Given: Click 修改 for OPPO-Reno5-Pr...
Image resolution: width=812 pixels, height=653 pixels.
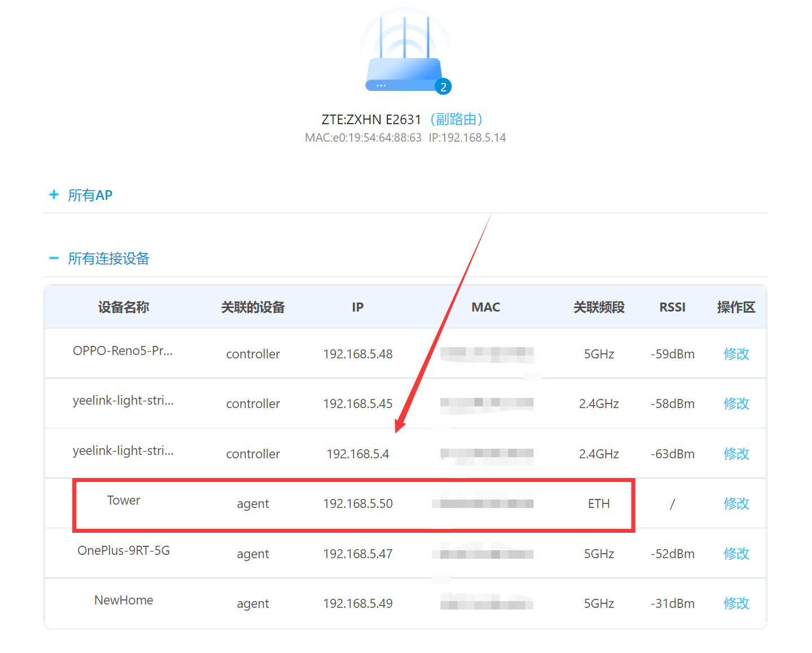Looking at the screenshot, I should [736, 354].
